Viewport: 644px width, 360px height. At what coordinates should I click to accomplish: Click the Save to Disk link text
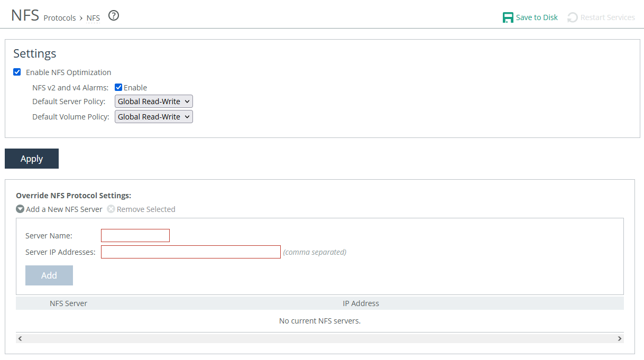pos(537,17)
